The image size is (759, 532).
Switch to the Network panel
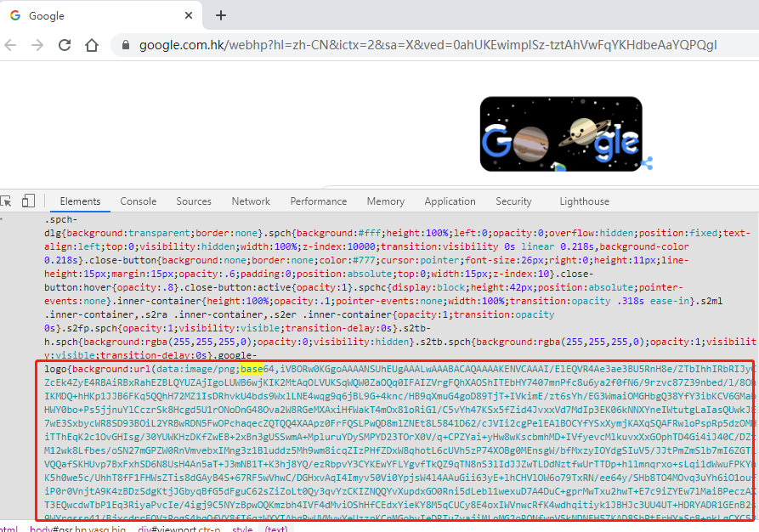click(x=251, y=201)
